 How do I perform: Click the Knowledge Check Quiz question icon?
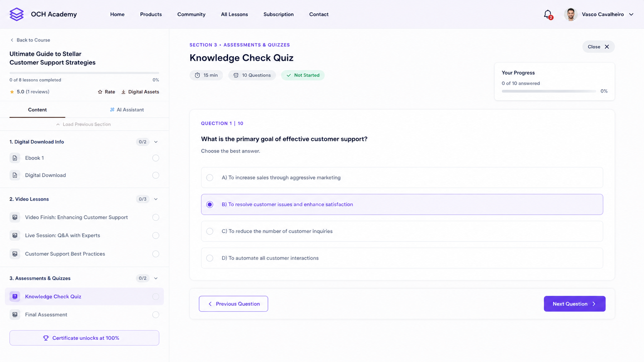(x=15, y=297)
